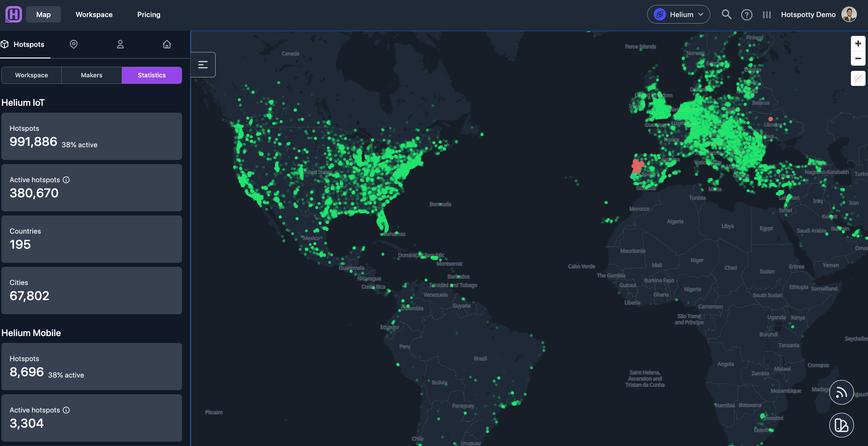Click the user profile avatar
This screenshot has height=446, width=868.
[849, 14]
